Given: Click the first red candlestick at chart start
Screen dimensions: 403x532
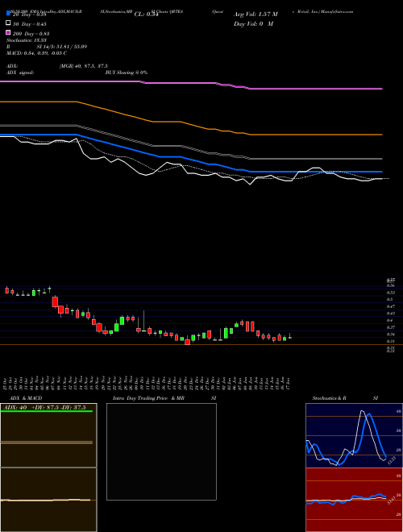Looking at the screenshot, I should [x=7, y=290].
